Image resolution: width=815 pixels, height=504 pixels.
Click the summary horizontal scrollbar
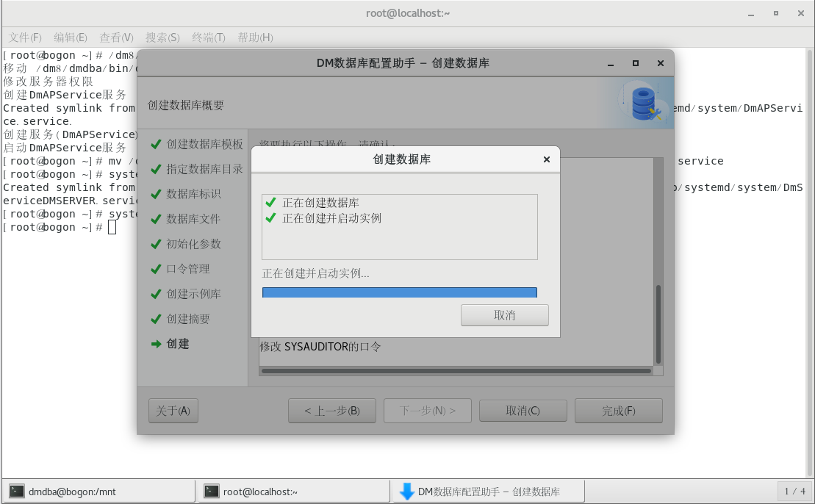click(x=456, y=371)
